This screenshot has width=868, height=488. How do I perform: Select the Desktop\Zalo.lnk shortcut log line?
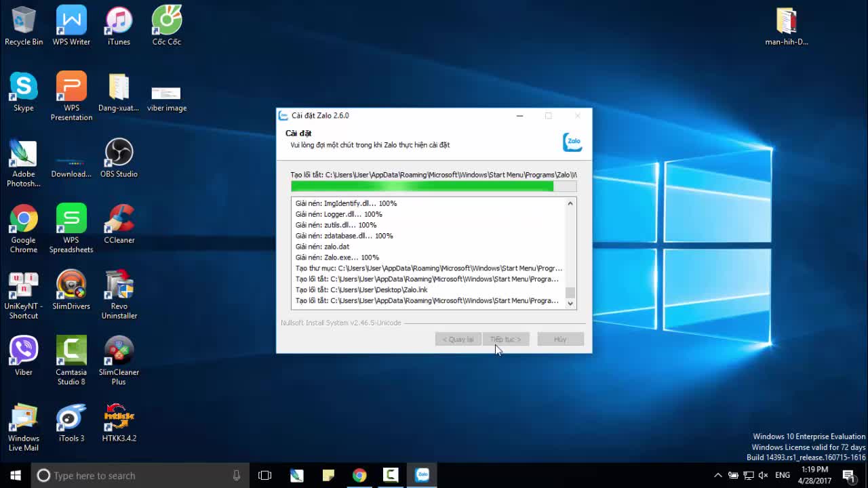coord(361,290)
